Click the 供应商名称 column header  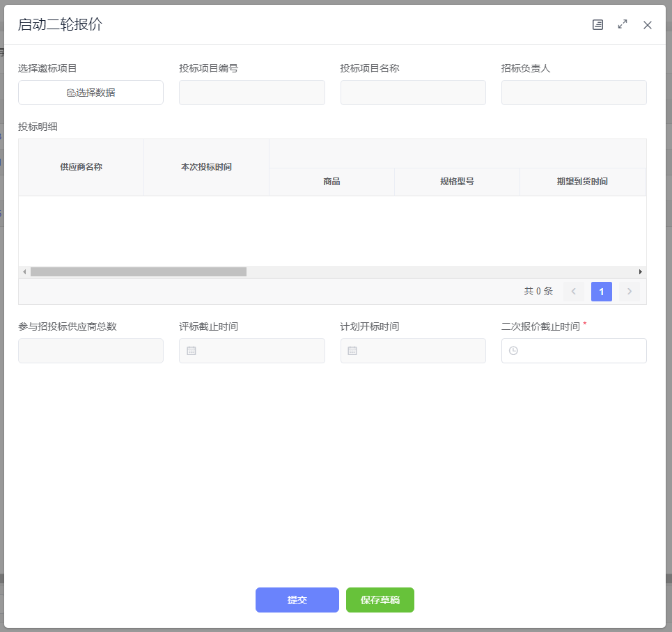pos(81,167)
